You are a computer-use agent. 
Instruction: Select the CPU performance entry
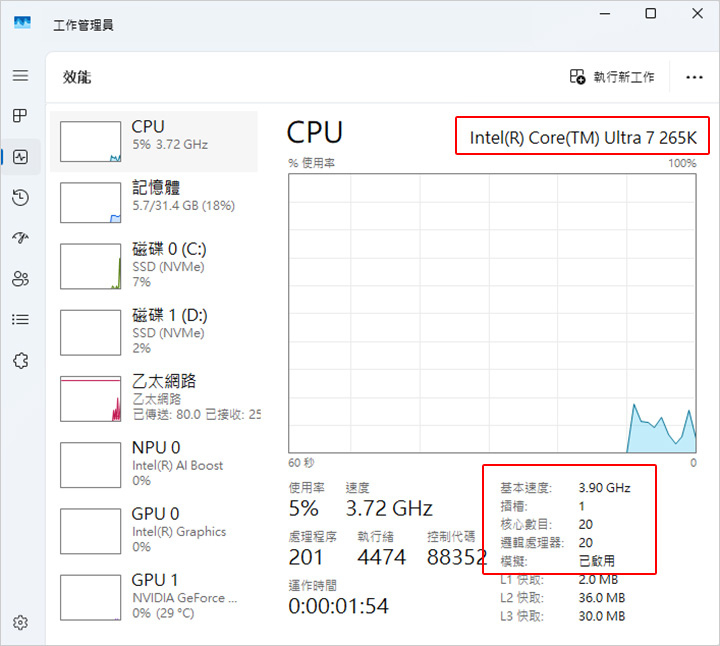(154, 141)
